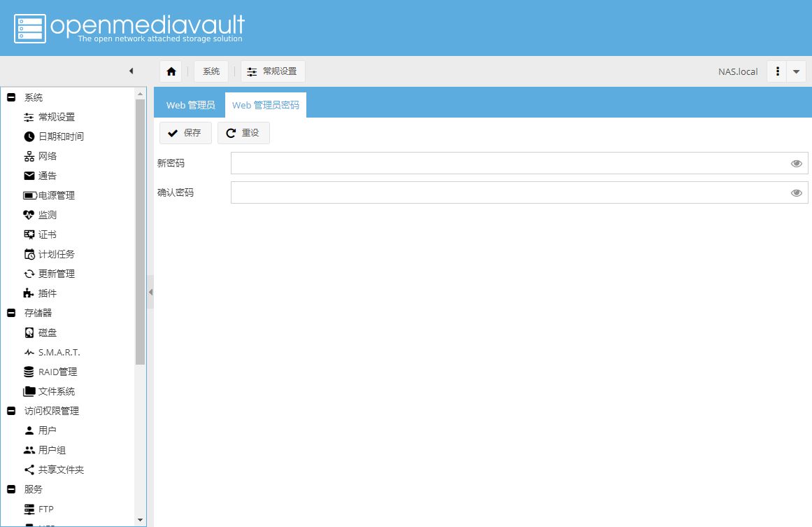Open the 网络 network icon entry
812x527 pixels.
tap(41, 156)
